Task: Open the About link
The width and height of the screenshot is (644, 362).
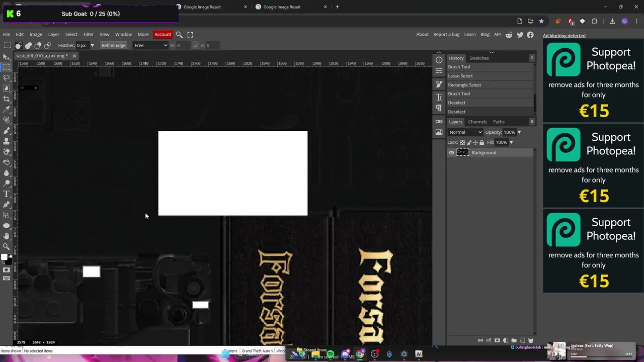Action: click(x=422, y=35)
